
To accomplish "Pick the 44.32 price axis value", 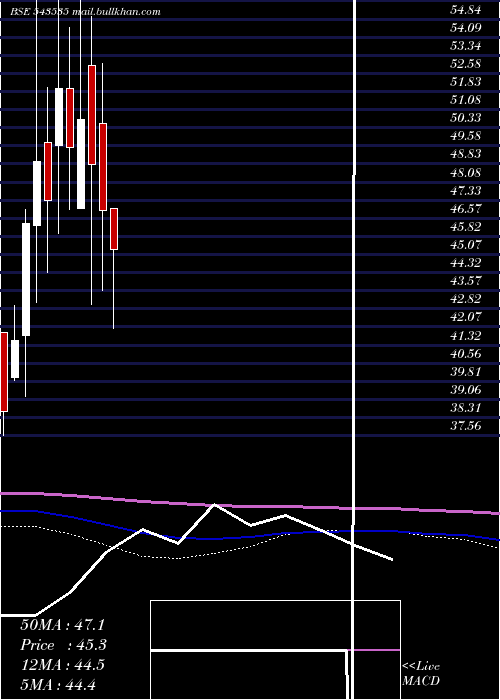I will (465, 263).
